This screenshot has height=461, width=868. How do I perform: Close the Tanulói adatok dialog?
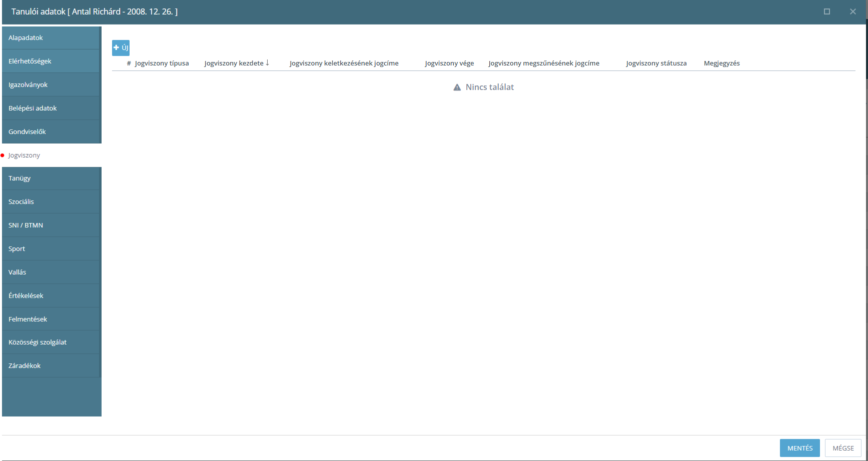853,11
